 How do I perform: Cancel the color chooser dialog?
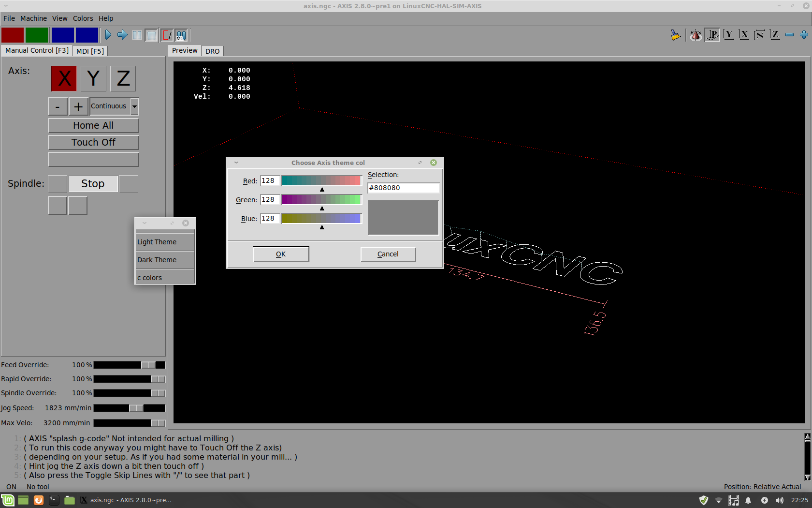pyautogui.click(x=388, y=254)
